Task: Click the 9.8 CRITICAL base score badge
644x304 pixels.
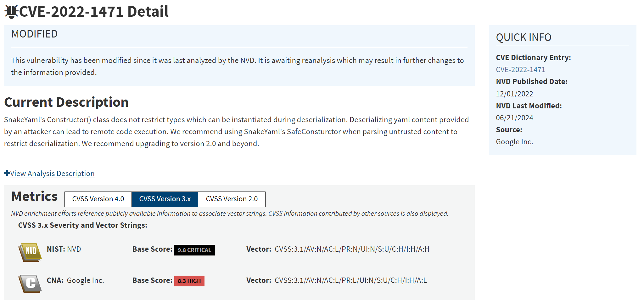Action: 194,250
